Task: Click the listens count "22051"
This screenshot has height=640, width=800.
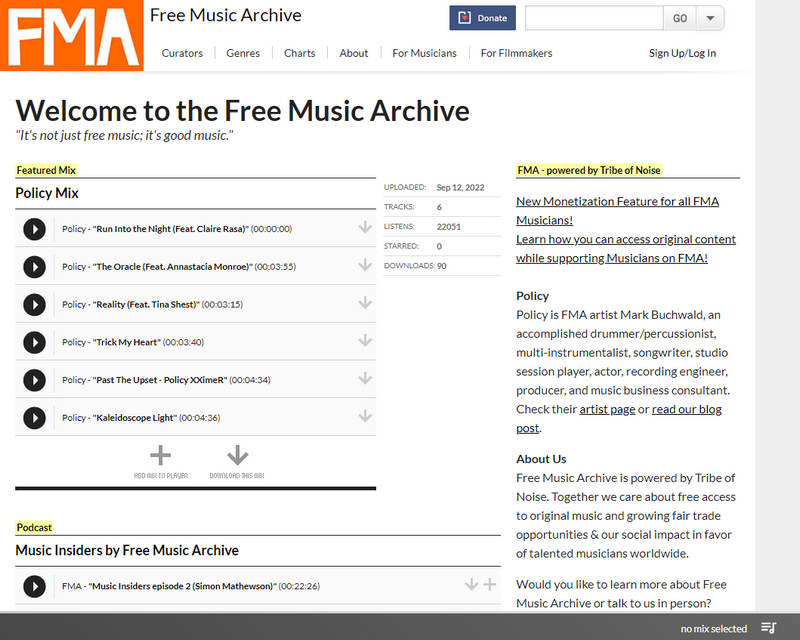Action: (x=448, y=227)
